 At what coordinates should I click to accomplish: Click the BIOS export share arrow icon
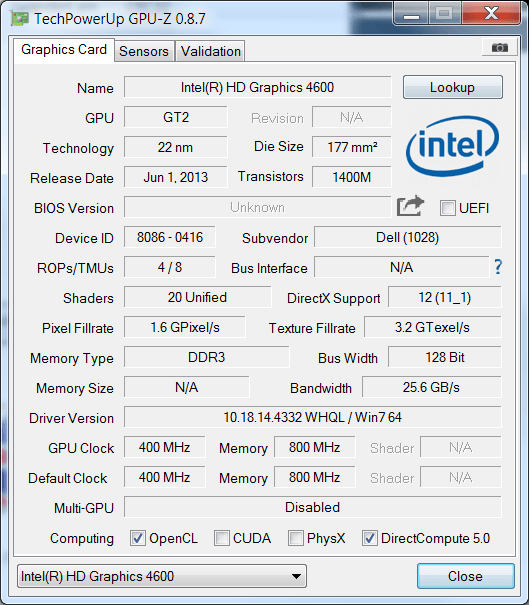411,206
